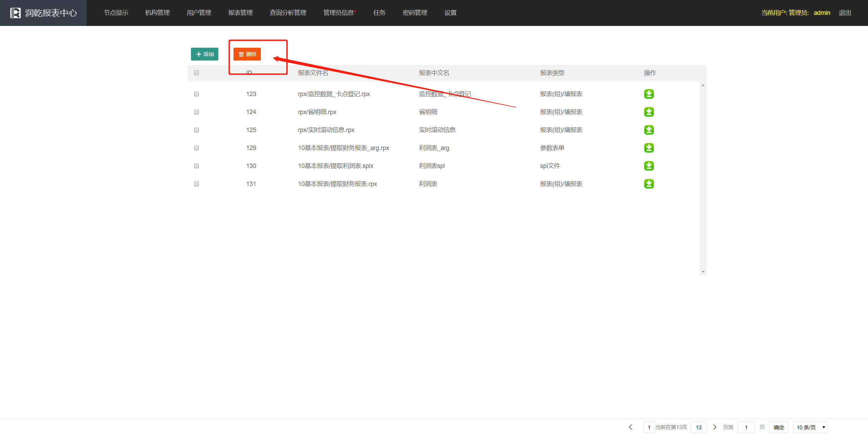The image size is (868, 439).
Task: Download report with ID 131
Action: (649, 184)
